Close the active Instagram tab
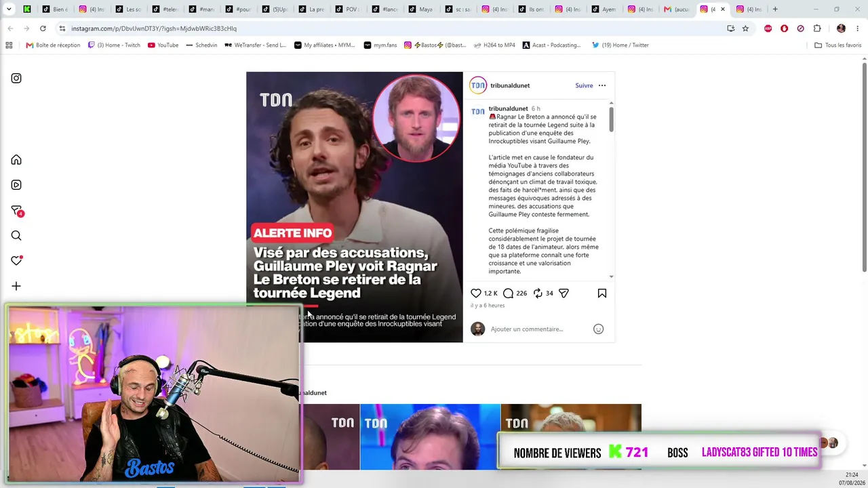 723,9
